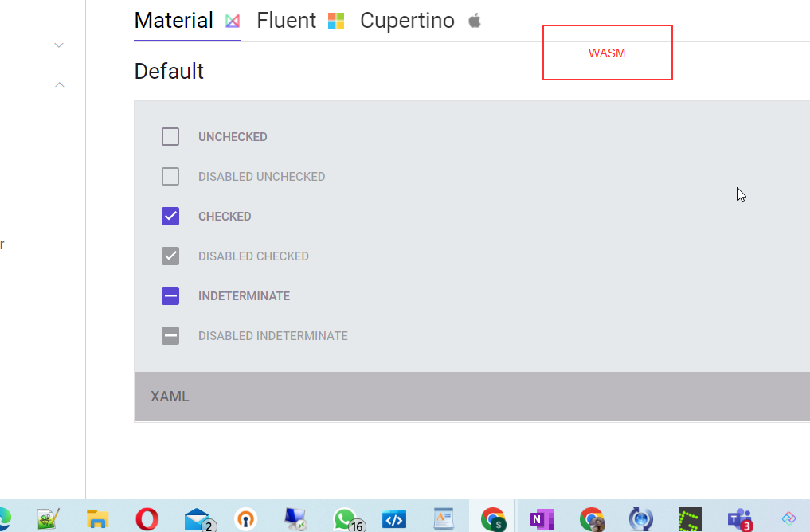Expand the sidebar down chevron
This screenshot has height=532, width=810.
(58, 45)
